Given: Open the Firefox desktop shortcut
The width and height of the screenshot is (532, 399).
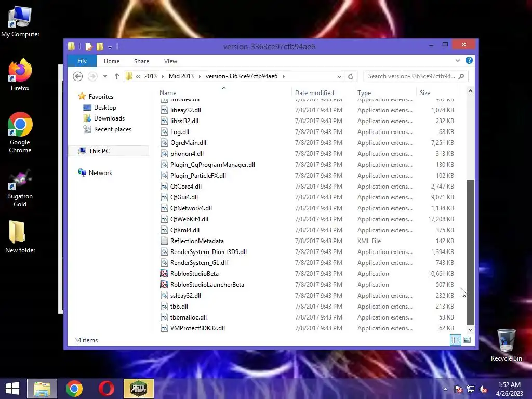Looking at the screenshot, I should 20,75.
